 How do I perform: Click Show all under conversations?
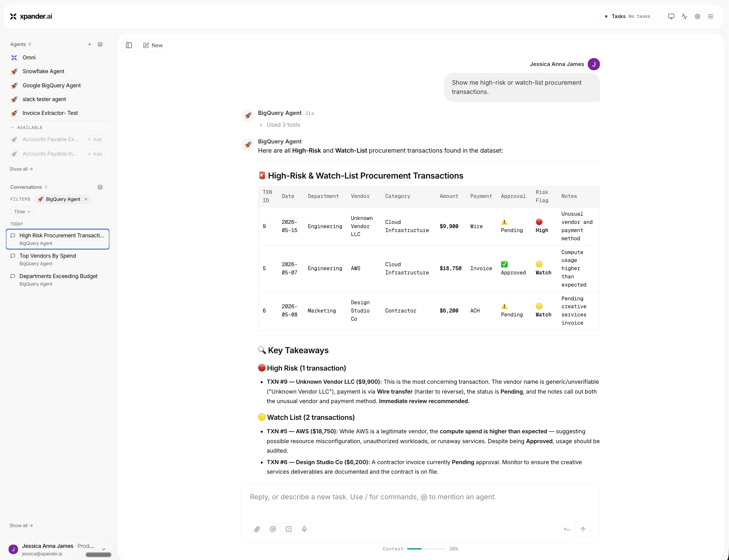tap(21, 525)
